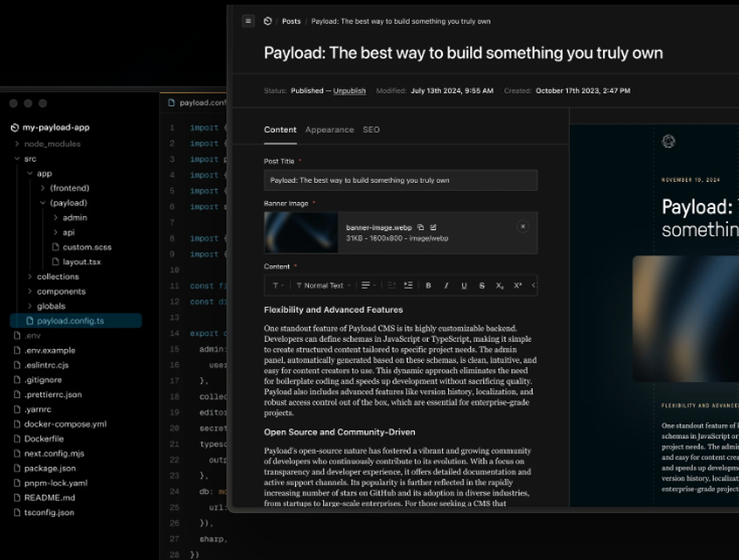Screen dimensions: 739x560
Task: Click the preview hero banner image
Action: 686,319
